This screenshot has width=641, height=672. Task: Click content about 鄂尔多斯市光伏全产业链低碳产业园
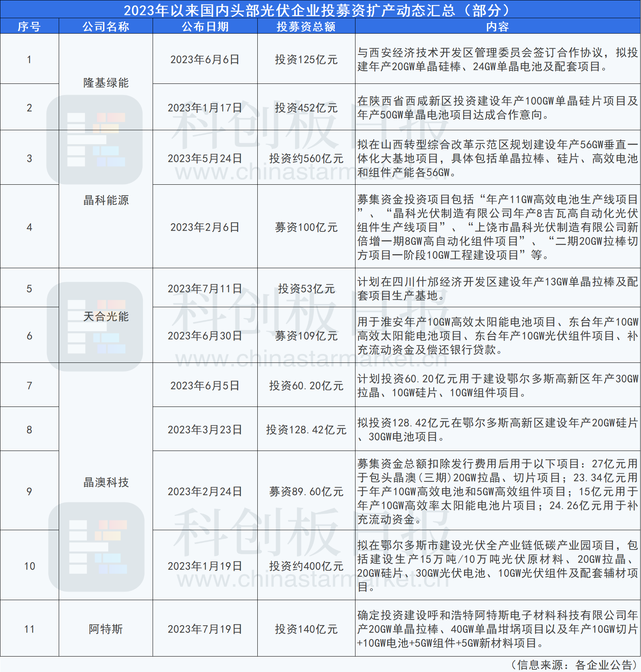pos(498,566)
